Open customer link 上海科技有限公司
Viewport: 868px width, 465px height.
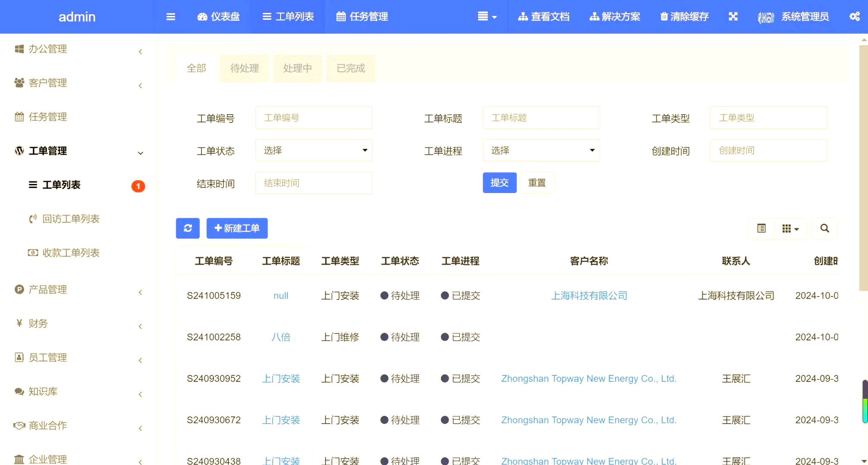pyautogui.click(x=589, y=296)
